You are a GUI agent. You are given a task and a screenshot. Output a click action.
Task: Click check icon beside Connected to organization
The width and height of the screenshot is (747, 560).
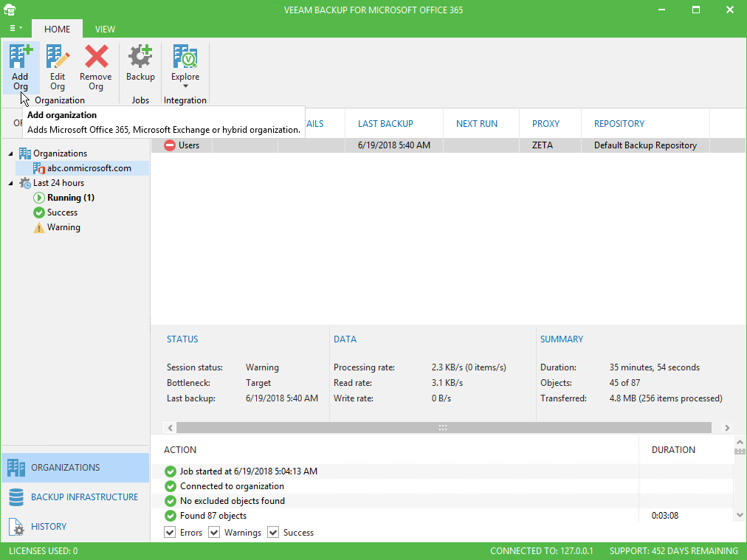tap(170, 486)
